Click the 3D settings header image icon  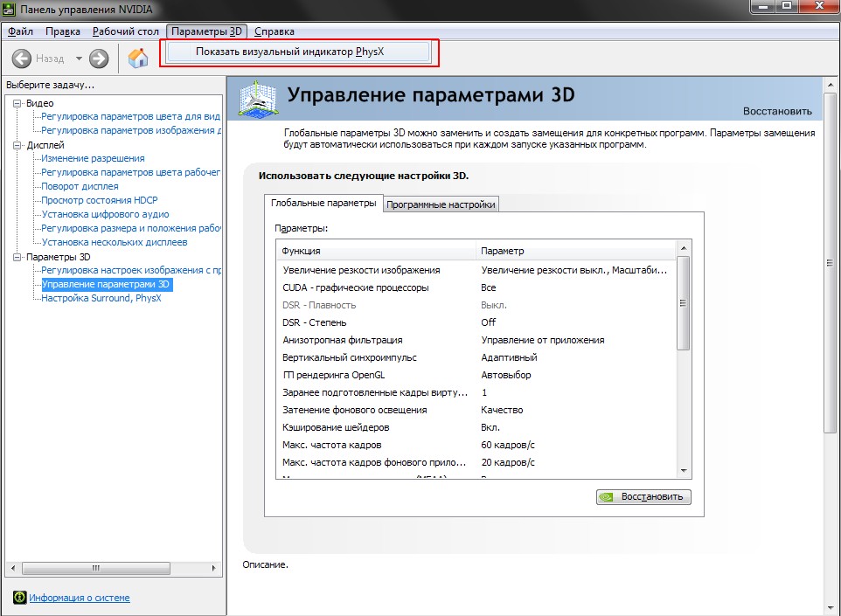coord(258,99)
